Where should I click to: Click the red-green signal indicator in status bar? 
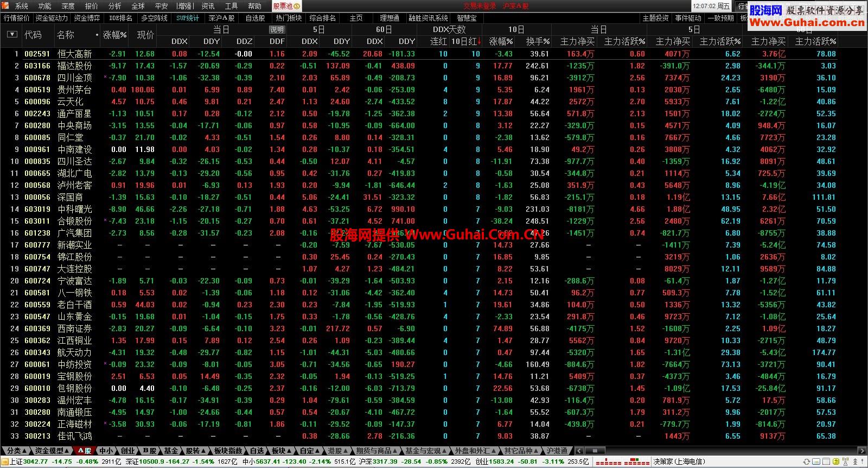[622, 462]
